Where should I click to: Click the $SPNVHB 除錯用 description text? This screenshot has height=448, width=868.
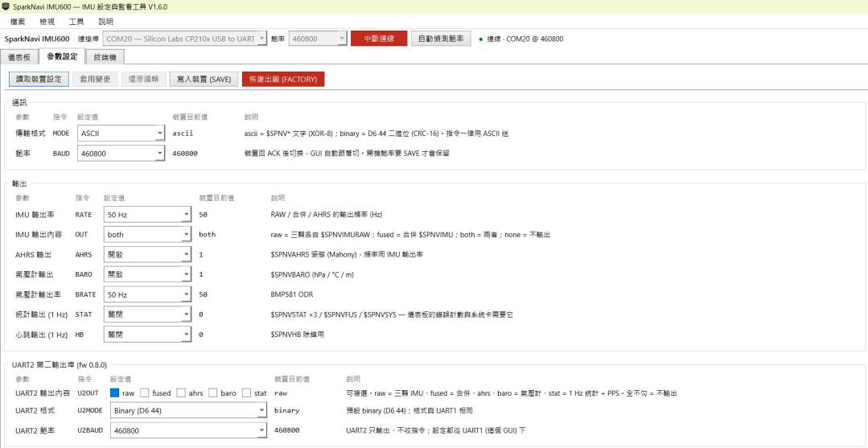point(298,335)
